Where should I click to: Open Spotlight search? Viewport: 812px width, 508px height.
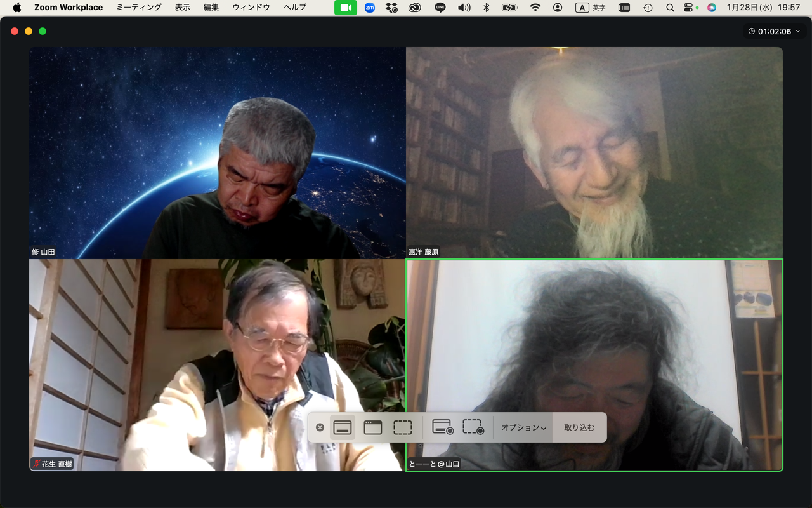tap(670, 8)
